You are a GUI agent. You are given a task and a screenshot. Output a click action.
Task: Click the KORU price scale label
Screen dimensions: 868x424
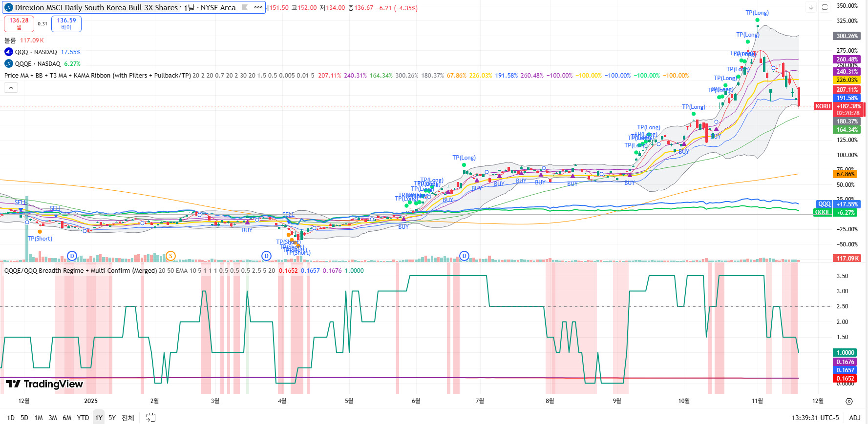[823, 106]
